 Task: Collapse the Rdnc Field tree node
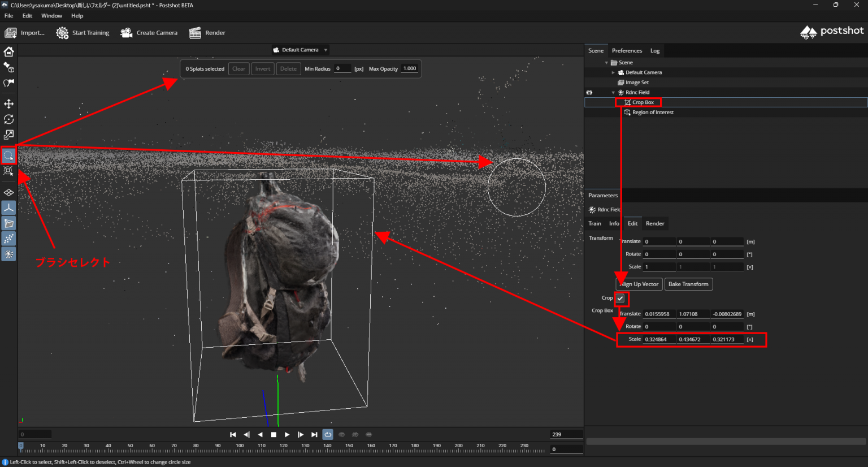613,92
